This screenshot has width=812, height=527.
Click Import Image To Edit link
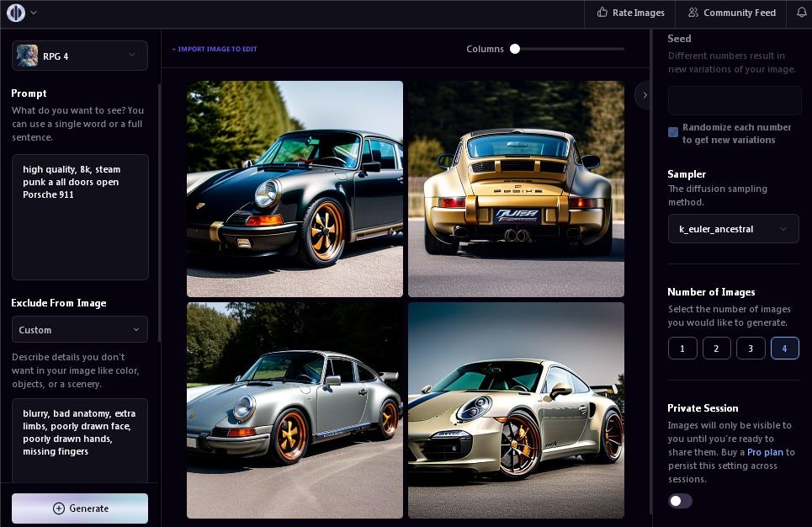(215, 49)
